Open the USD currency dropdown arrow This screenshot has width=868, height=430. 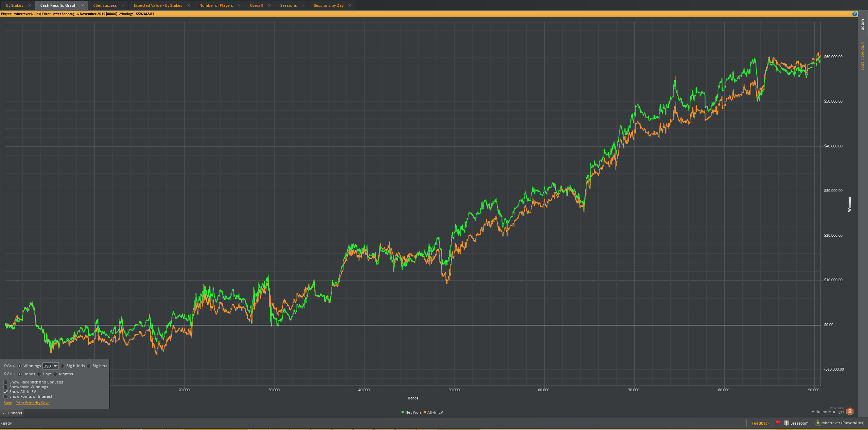point(55,366)
